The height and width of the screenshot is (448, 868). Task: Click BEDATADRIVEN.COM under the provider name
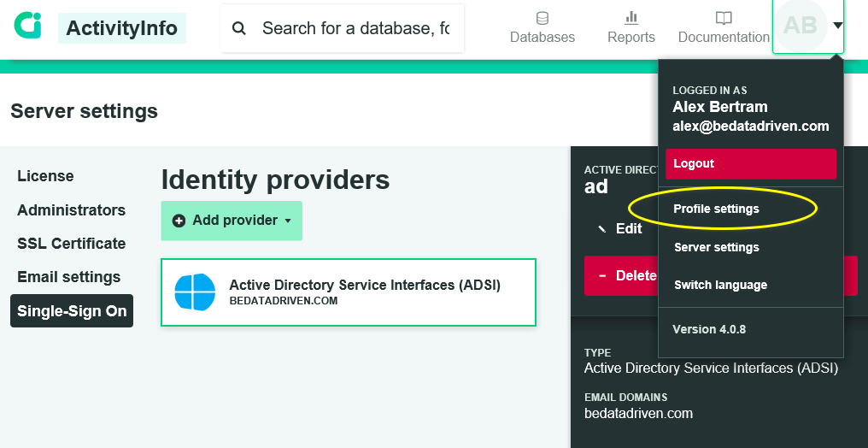[x=284, y=301]
